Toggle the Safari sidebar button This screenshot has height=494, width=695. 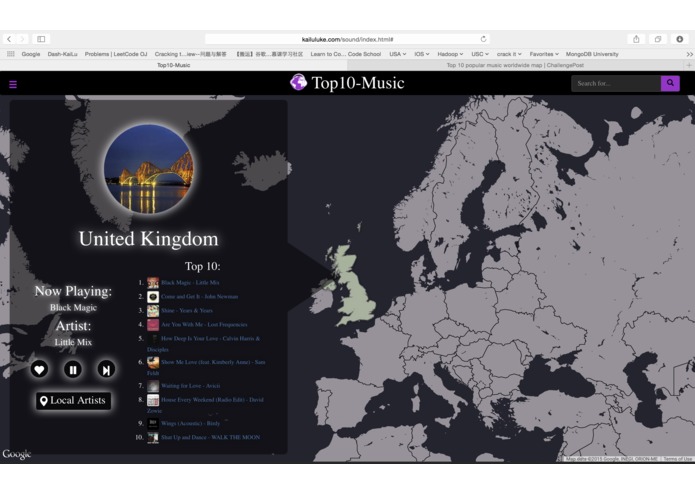[x=41, y=39]
